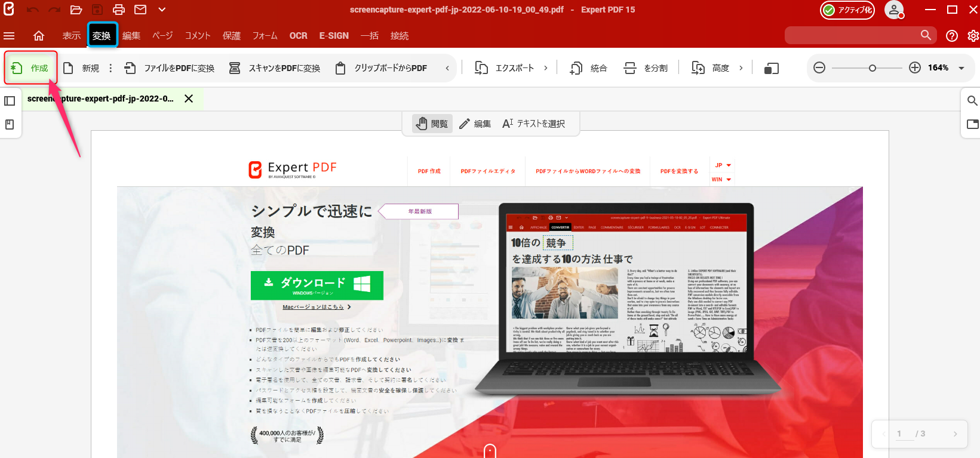Open the right-side search panel icon
The width and height of the screenshot is (980, 458).
coord(972,100)
